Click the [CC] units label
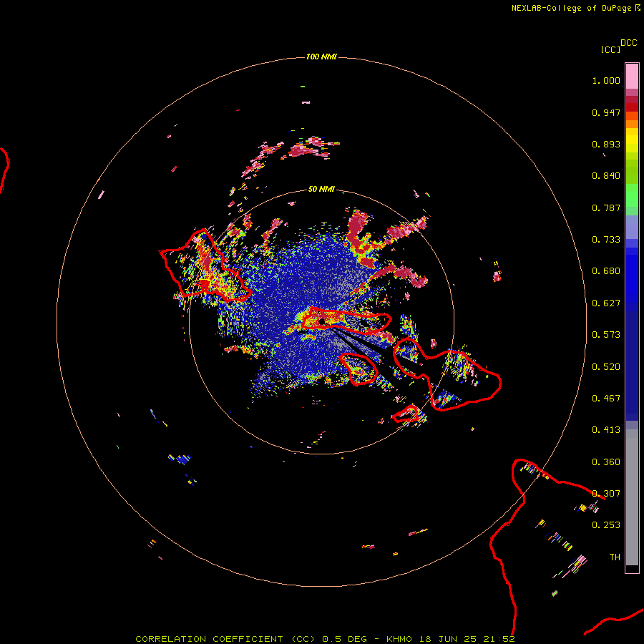The width and height of the screenshot is (644, 644). coord(610,49)
